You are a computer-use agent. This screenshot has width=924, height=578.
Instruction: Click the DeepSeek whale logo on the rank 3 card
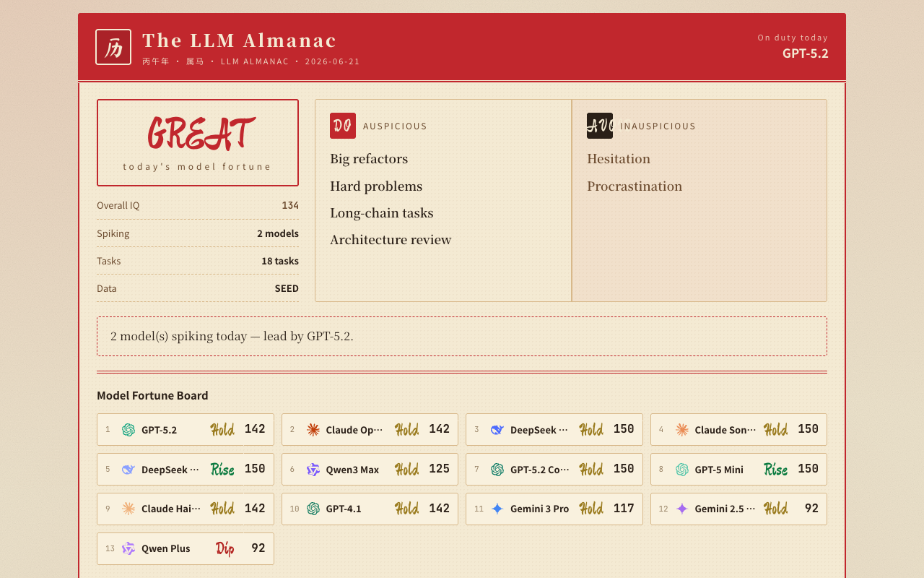pyautogui.click(x=497, y=430)
